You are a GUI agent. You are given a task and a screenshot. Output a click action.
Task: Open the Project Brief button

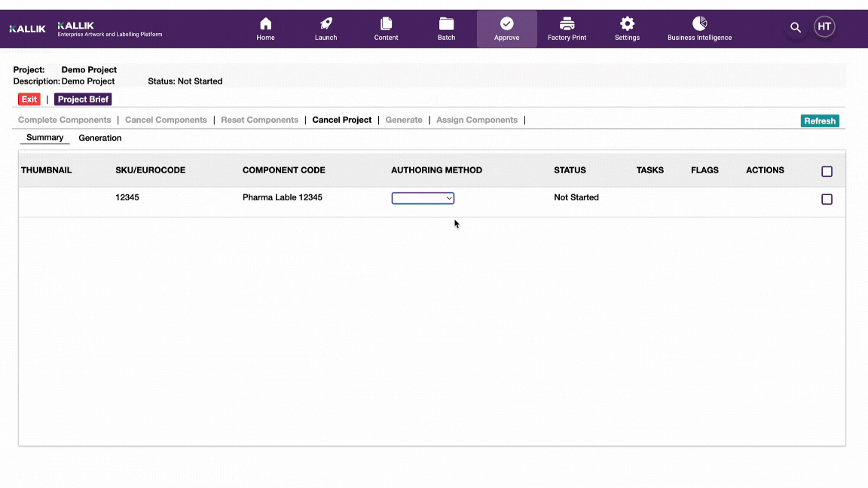(83, 99)
